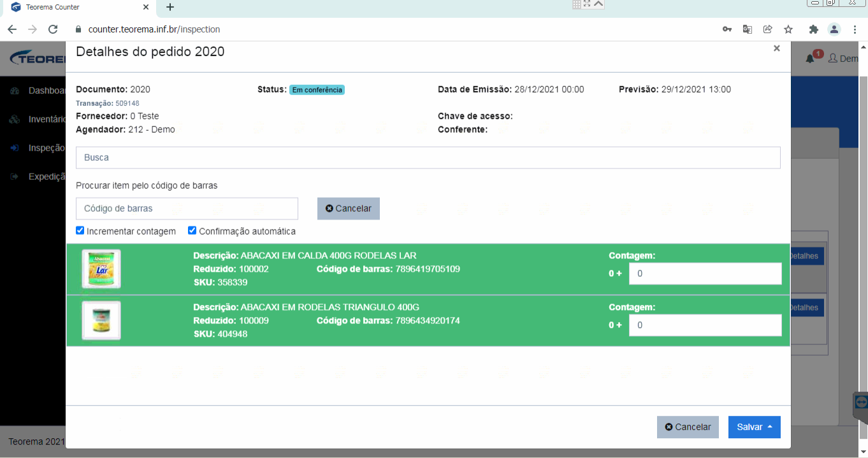Open Dashboard in the sidebar menu
Viewport: 868px width, 458px height.
click(x=47, y=91)
